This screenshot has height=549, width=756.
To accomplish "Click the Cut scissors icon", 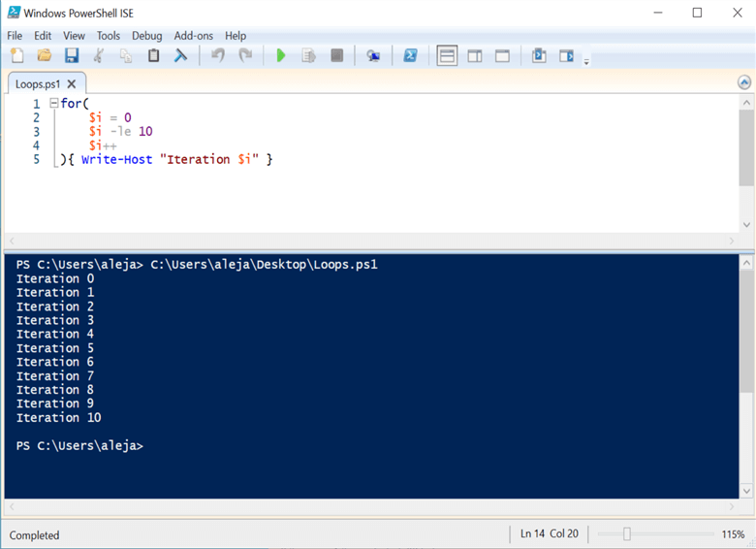I will 98,55.
